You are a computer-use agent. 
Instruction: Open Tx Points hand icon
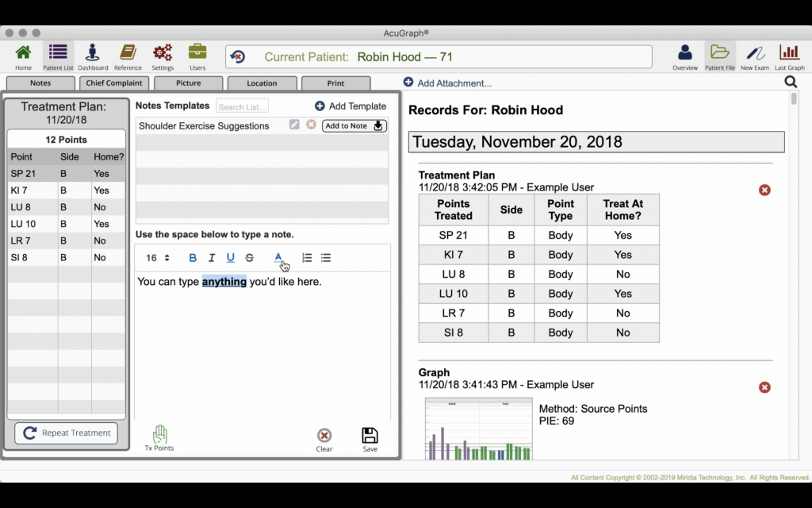point(159,438)
